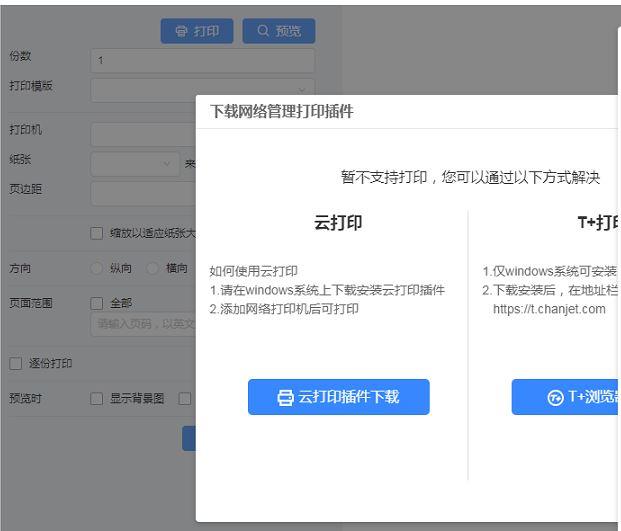Click printer icon in the 云打印插件下载 button
The height and width of the screenshot is (531, 621).
coord(285,398)
